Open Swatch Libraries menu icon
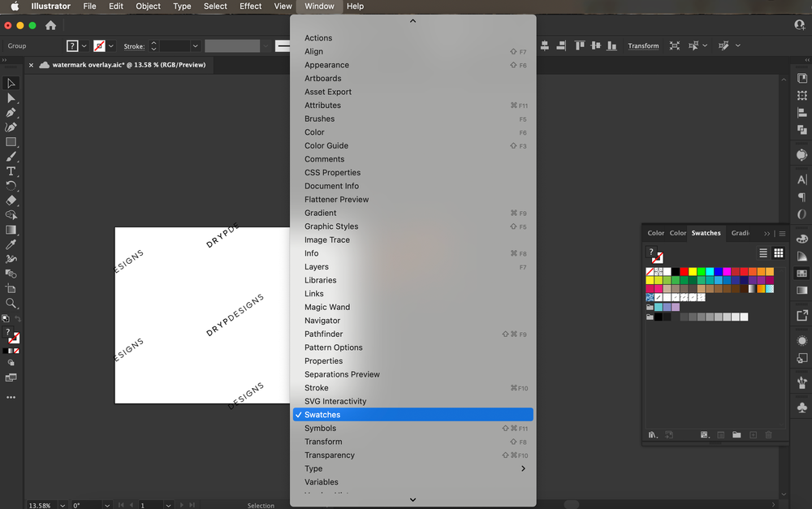This screenshot has height=509, width=812. pos(653,435)
